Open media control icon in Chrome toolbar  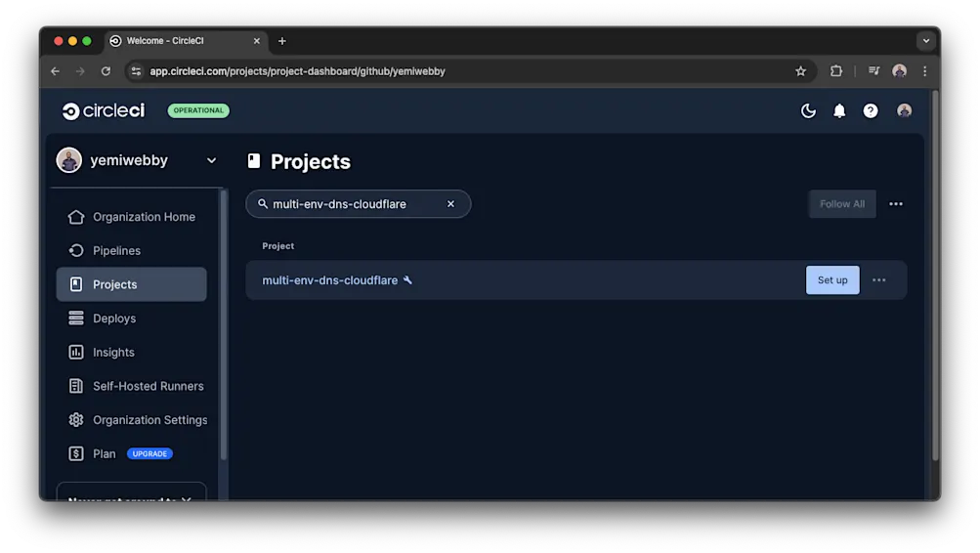coord(873,71)
